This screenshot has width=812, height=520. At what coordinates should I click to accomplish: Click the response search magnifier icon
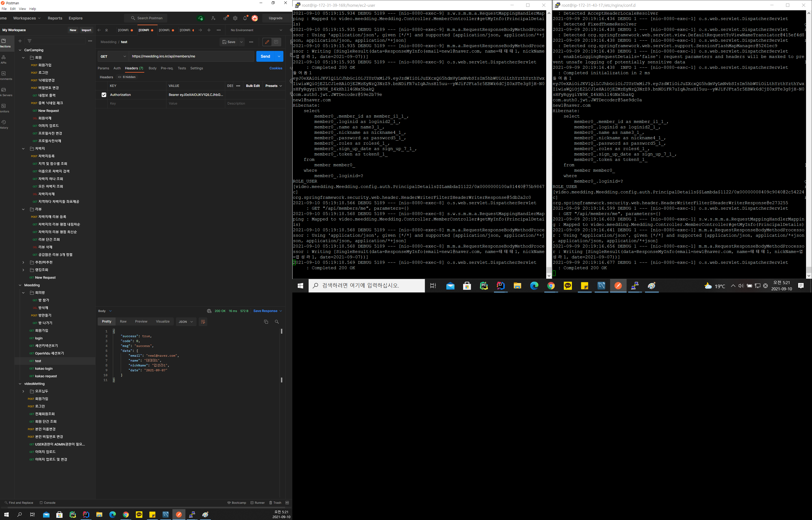click(277, 322)
